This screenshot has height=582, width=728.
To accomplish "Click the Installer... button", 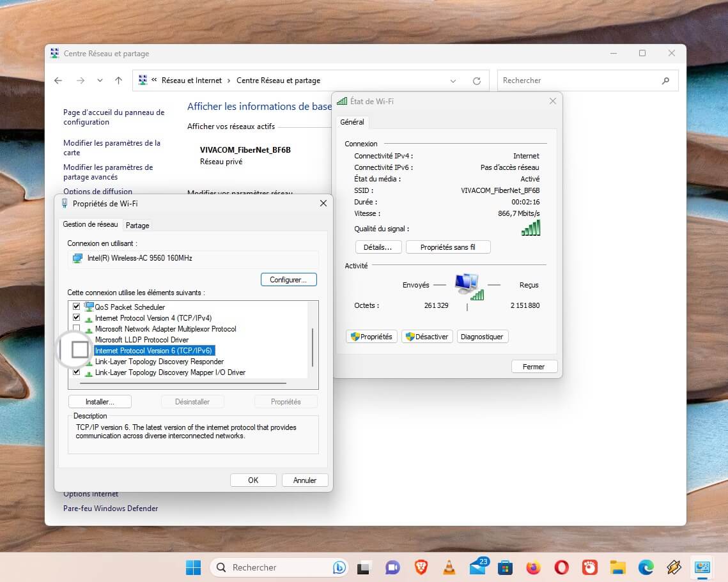I will click(x=100, y=401).
